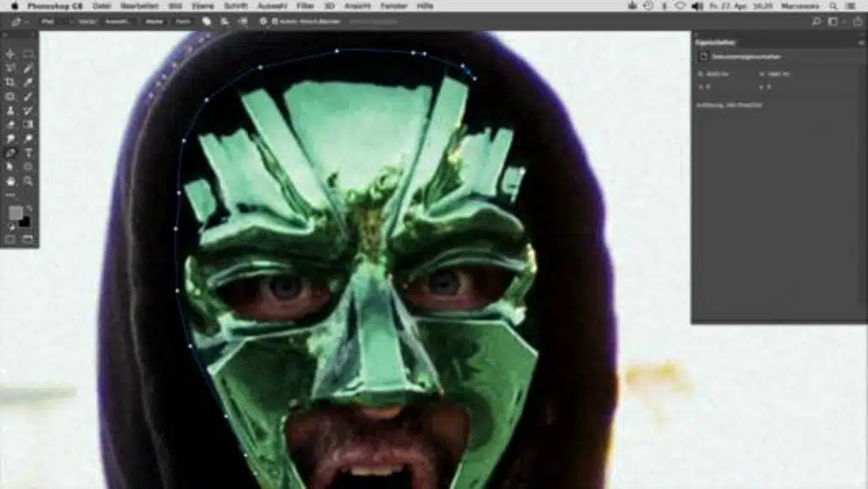Open the Photoshop search icon
Viewport: 868px width, 489px height.
[816, 21]
